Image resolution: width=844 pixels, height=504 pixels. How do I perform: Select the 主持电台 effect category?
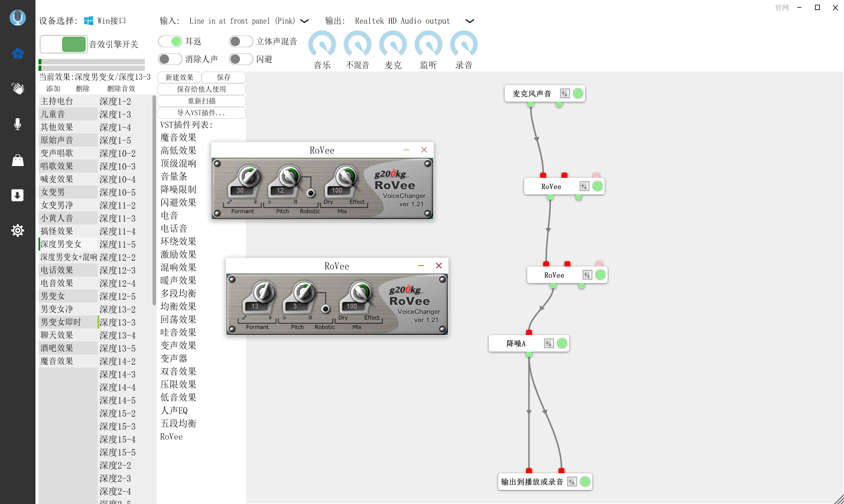[x=68, y=101]
